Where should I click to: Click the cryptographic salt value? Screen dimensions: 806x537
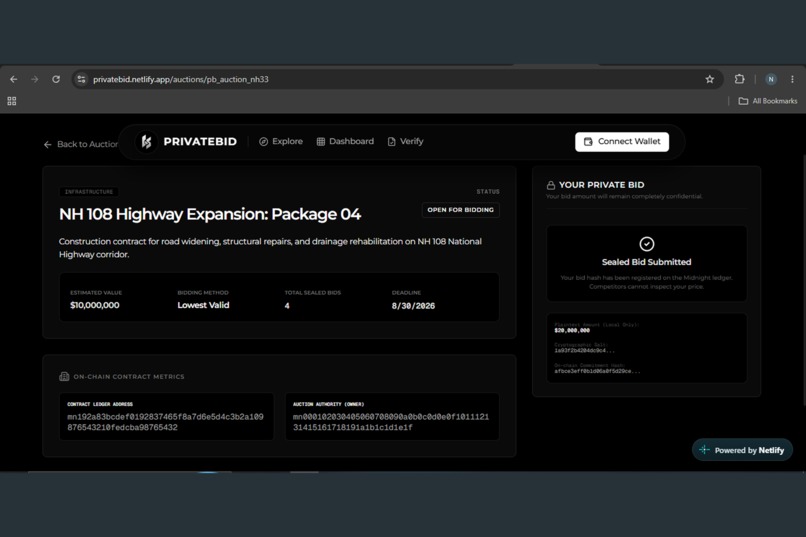click(584, 350)
